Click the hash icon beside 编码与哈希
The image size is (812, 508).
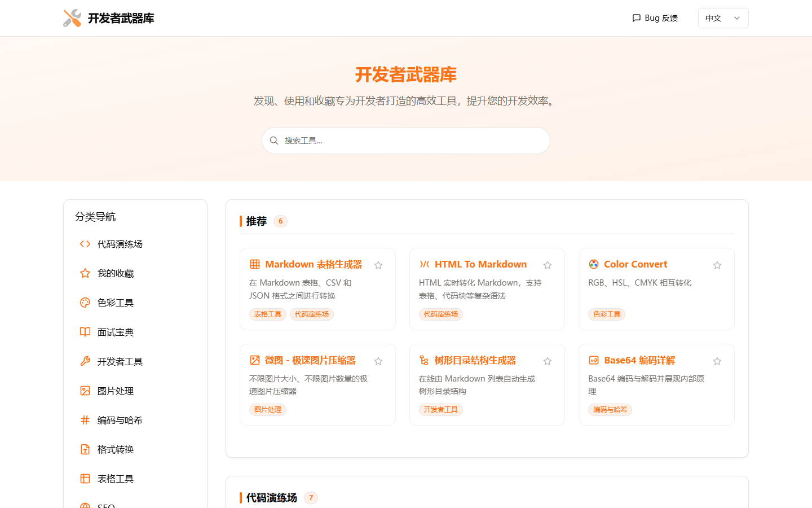pyautogui.click(x=85, y=420)
